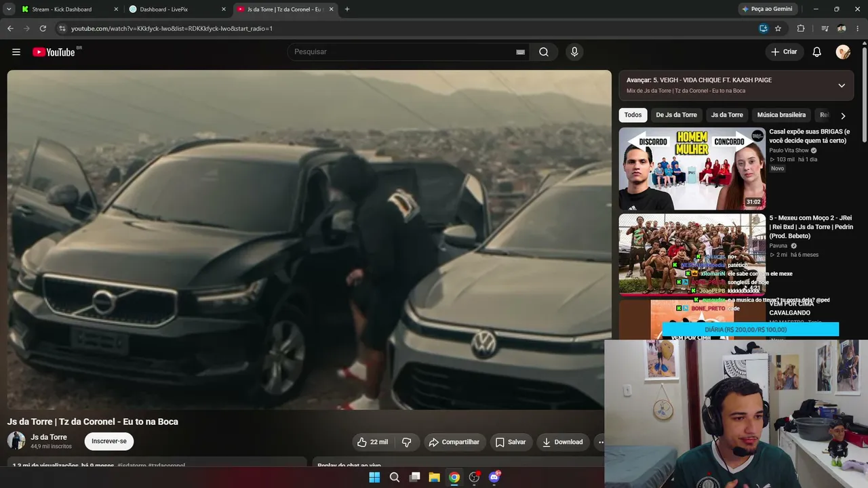868x488 pixels.
Task: Open the Chrome profile avatar
Action: click(x=842, y=28)
